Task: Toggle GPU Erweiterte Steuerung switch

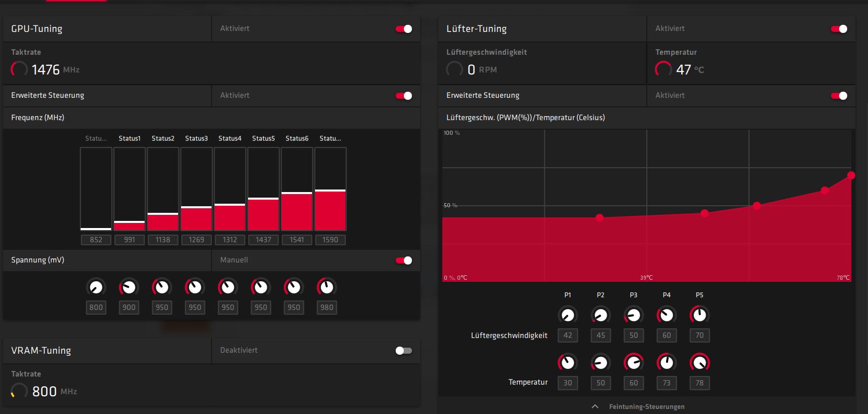Action: 404,96
